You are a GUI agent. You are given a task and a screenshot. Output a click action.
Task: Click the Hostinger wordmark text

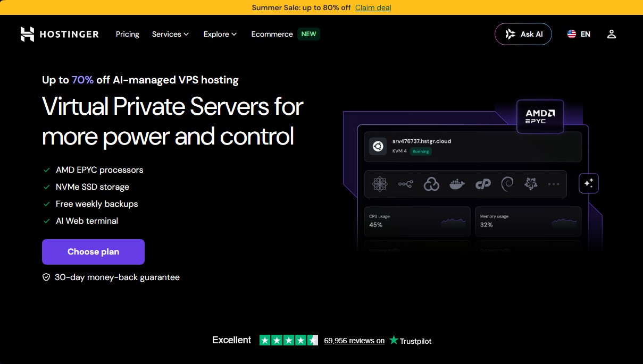pos(69,34)
